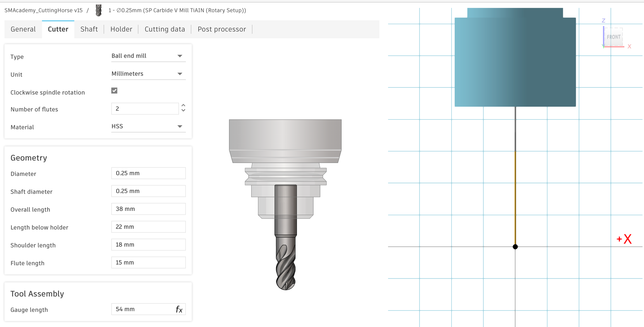Open the Cutting data tab
Image resolution: width=644 pixels, height=327 pixels.
165,29
